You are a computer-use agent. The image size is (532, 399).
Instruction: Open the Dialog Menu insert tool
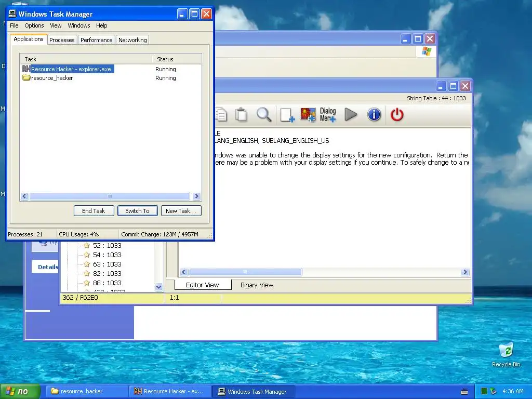click(x=328, y=115)
